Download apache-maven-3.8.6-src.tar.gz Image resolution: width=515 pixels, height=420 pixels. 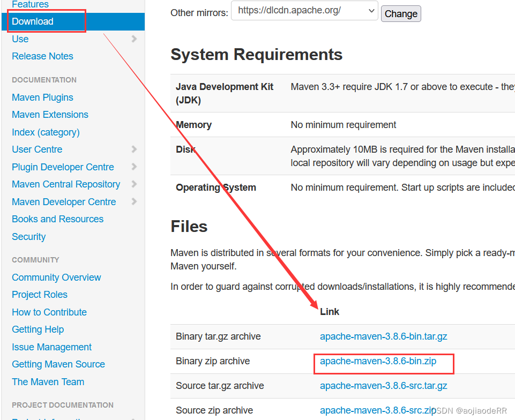(x=383, y=386)
